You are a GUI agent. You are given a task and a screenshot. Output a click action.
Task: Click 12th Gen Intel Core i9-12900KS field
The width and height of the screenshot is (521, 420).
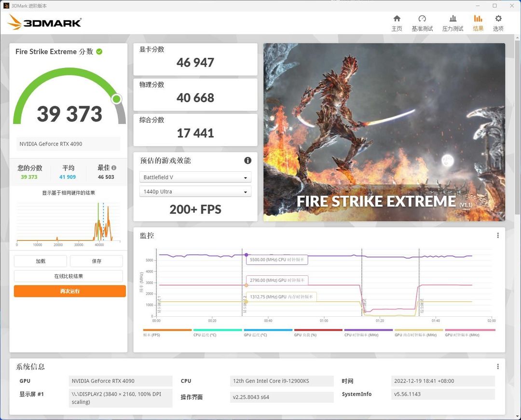(x=281, y=381)
